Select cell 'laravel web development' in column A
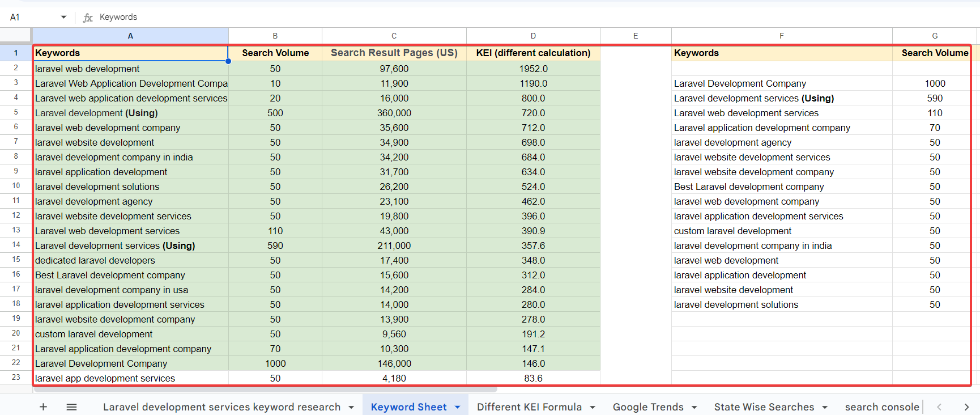The height and width of the screenshot is (415, 980). 130,69
